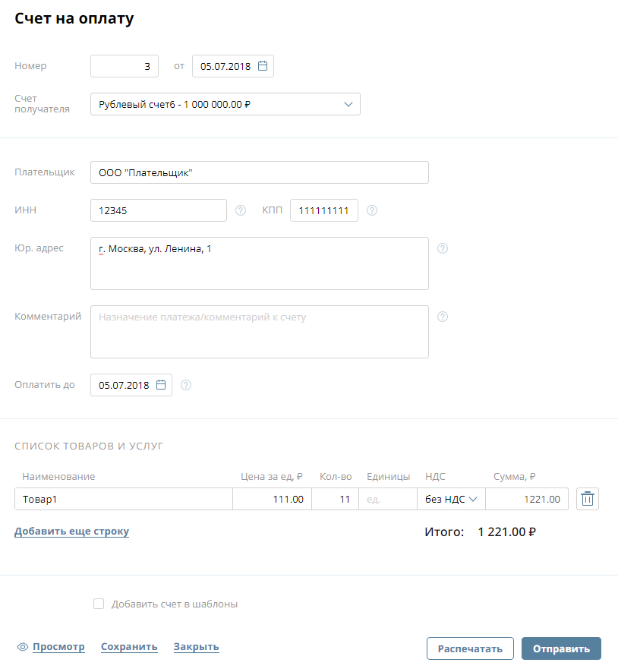Focus the Плательщик name input field
This screenshot has height=672, width=618.
coord(259,172)
